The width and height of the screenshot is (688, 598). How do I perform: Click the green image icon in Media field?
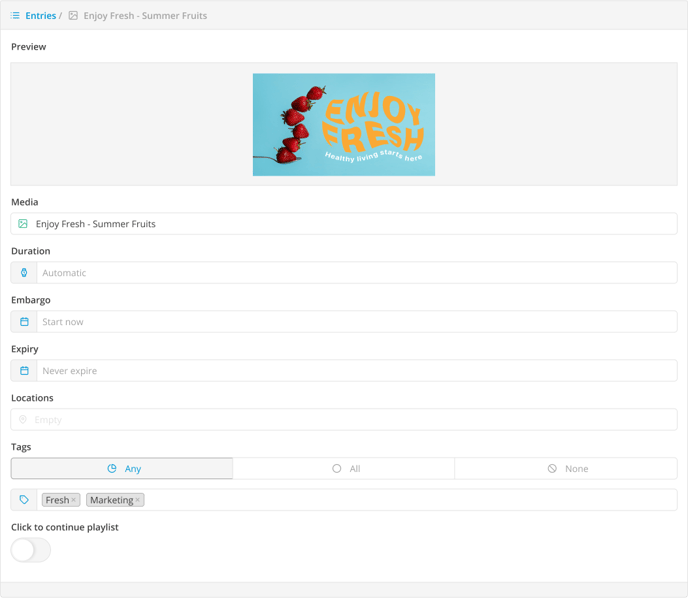pos(23,224)
